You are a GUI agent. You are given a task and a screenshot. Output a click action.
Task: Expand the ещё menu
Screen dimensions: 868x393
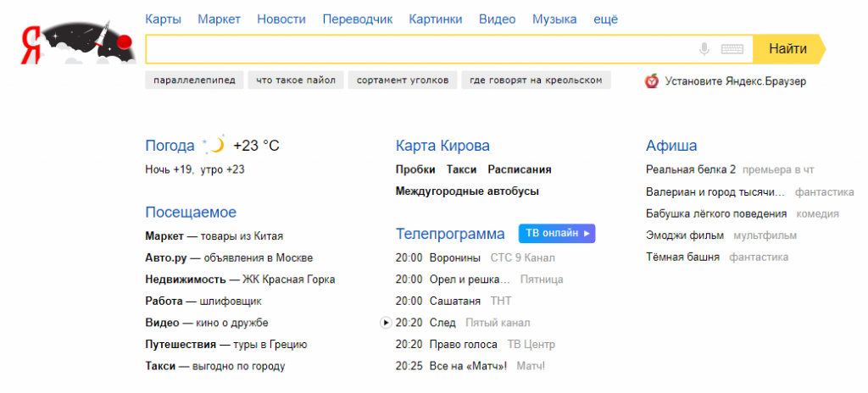[x=605, y=19]
